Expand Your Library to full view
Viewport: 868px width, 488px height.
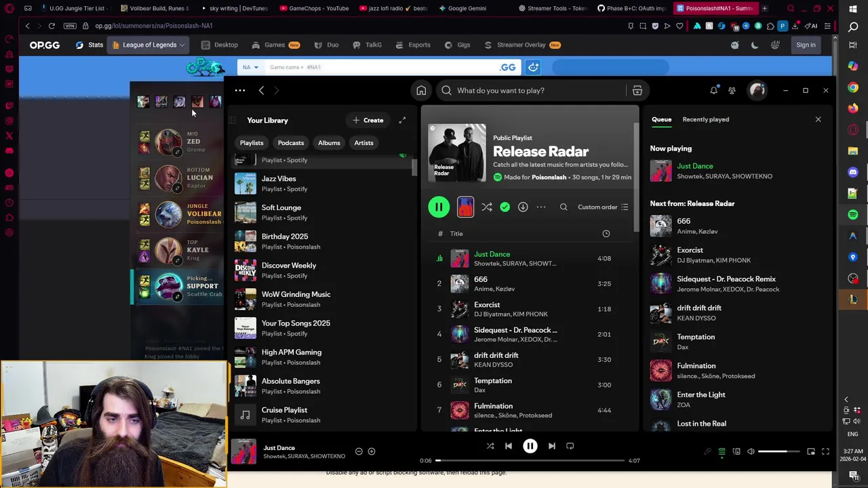point(402,120)
